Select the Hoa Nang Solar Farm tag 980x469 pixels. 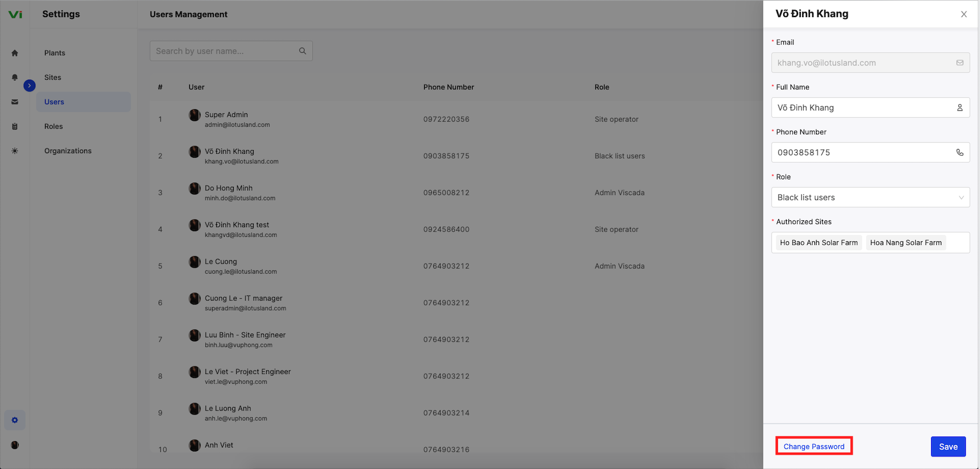(x=905, y=242)
